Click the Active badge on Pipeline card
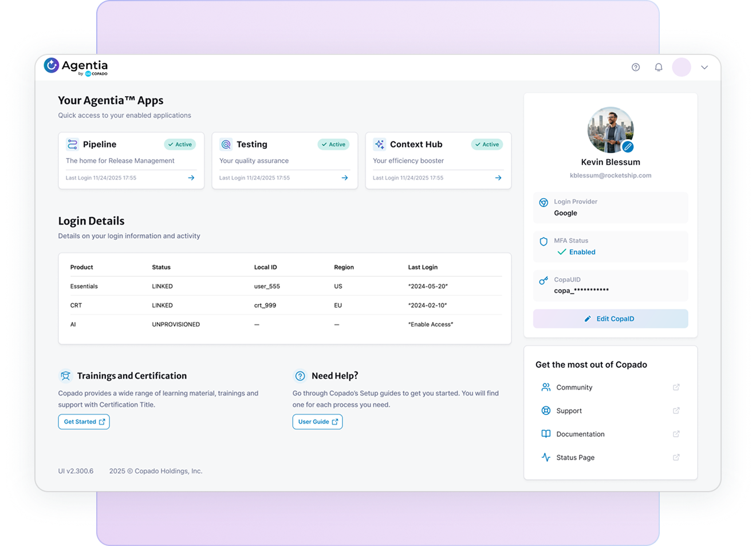756x546 pixels. pos(180,144)
